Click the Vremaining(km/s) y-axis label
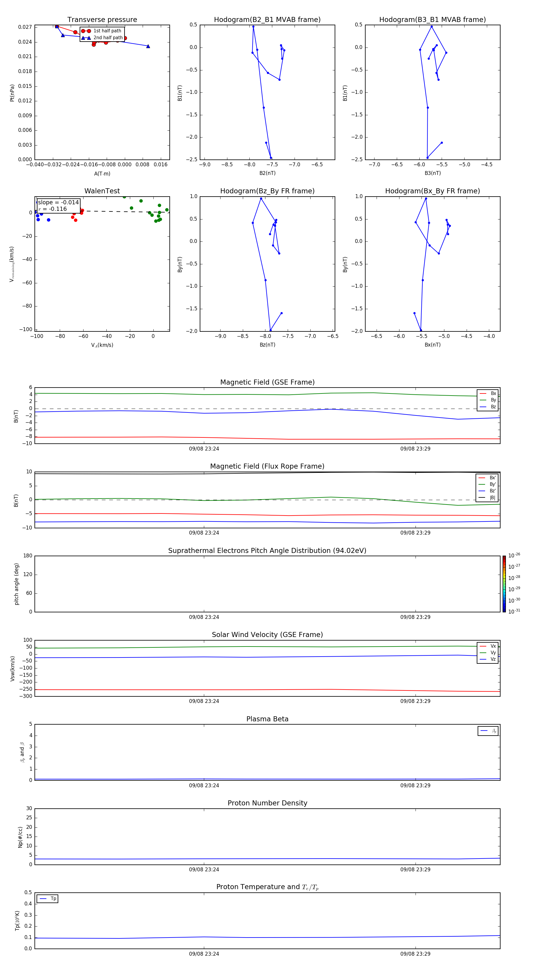The width and height of the screenshot is (535, 980). pyautogui.click(x=12, y=264)
